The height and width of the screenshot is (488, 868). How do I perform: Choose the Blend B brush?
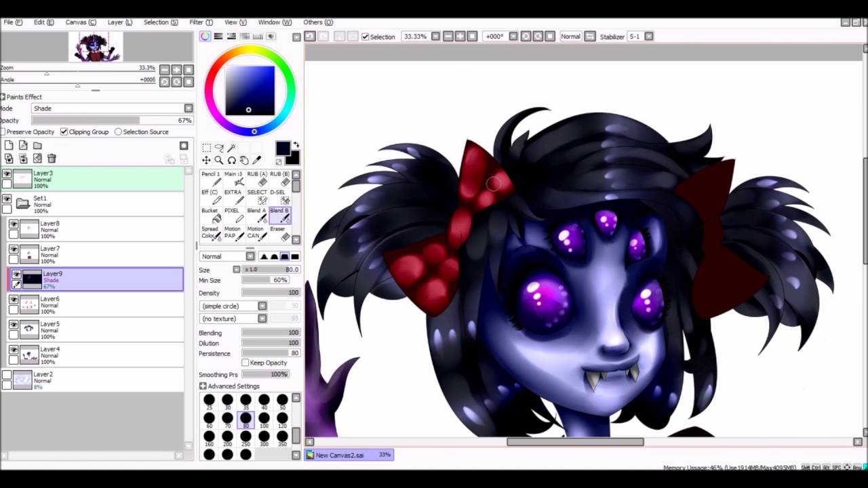pyautogui.click(x=279, y=216)
